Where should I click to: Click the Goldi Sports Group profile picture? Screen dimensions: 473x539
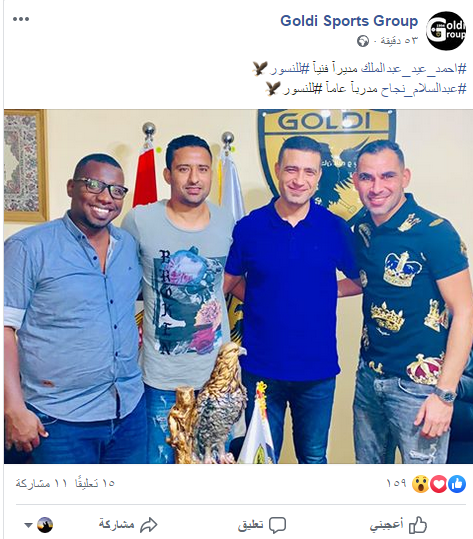(446, 30)
